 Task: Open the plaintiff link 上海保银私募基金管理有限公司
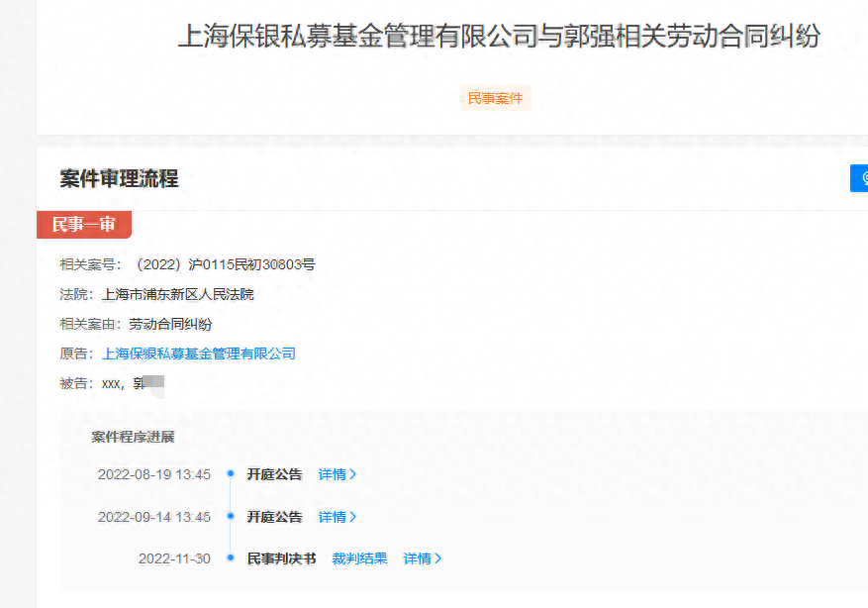tap(199, 354)
